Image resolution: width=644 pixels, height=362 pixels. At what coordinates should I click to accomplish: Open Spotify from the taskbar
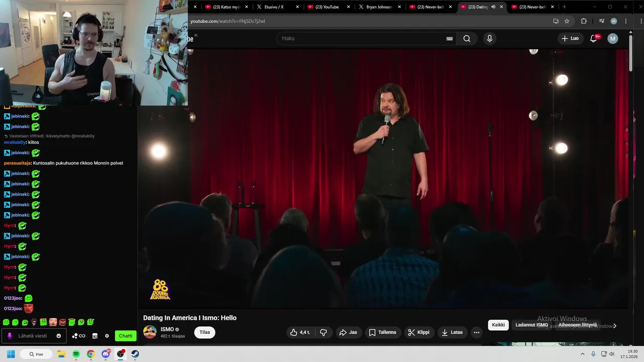(x=76, y=354)
